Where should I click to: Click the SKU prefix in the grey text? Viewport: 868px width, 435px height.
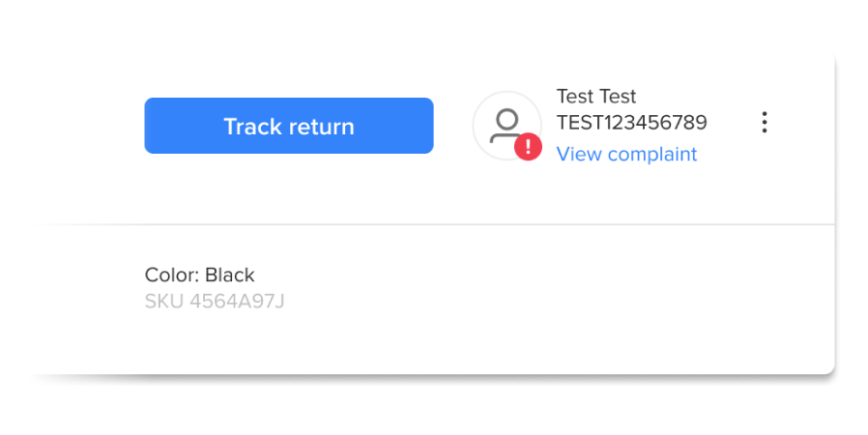(164, 302)
